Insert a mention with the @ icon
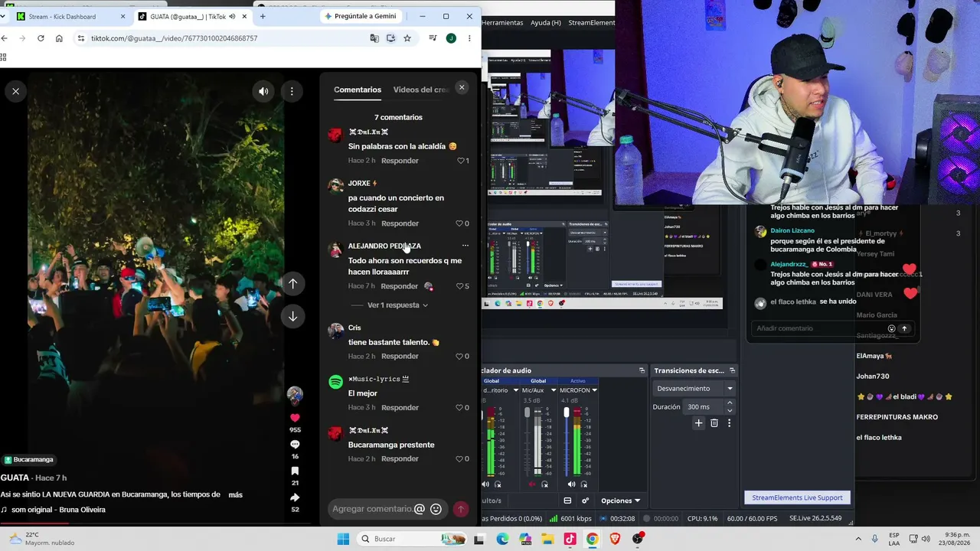The image size is (980, 551). (x=419, y=509)
